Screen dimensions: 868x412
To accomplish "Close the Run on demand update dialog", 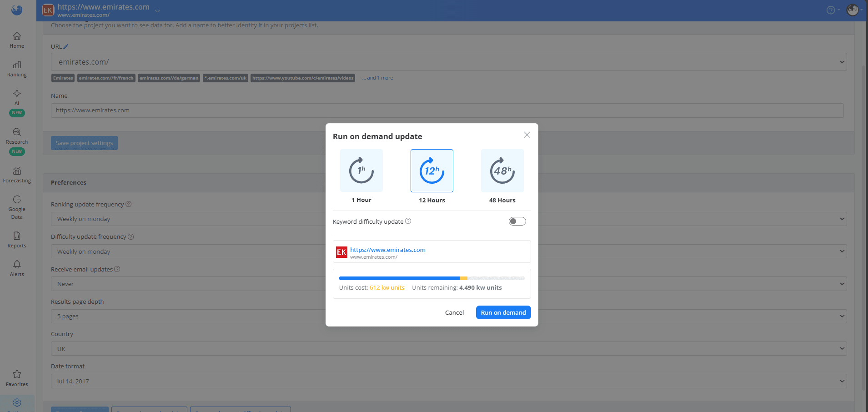I will pos(527,135).
